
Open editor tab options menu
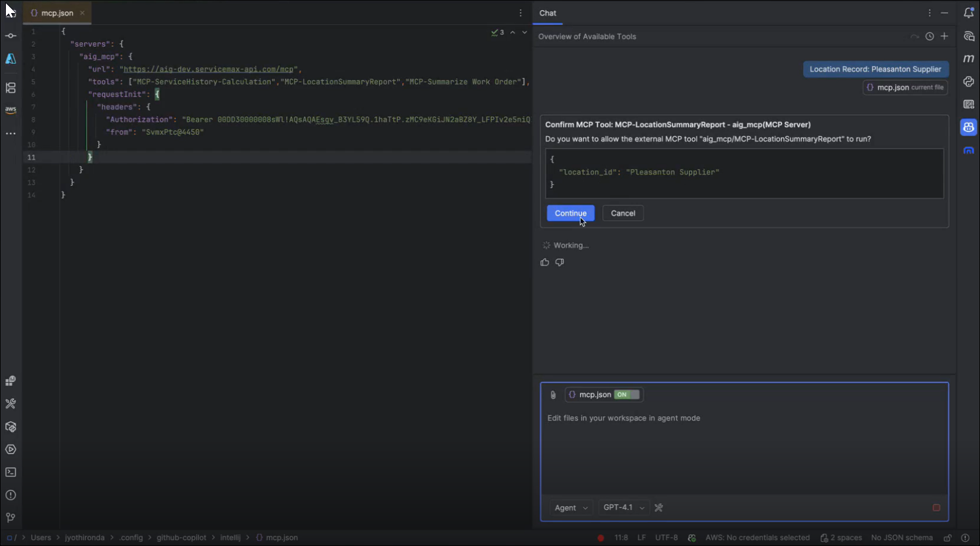pos(520,13)
